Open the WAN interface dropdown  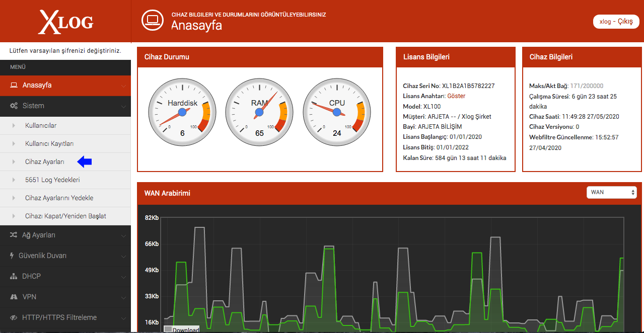pos(612,192)
